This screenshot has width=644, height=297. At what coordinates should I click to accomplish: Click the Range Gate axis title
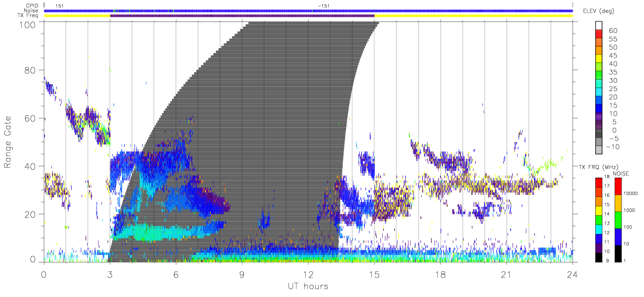coord(9,142)
